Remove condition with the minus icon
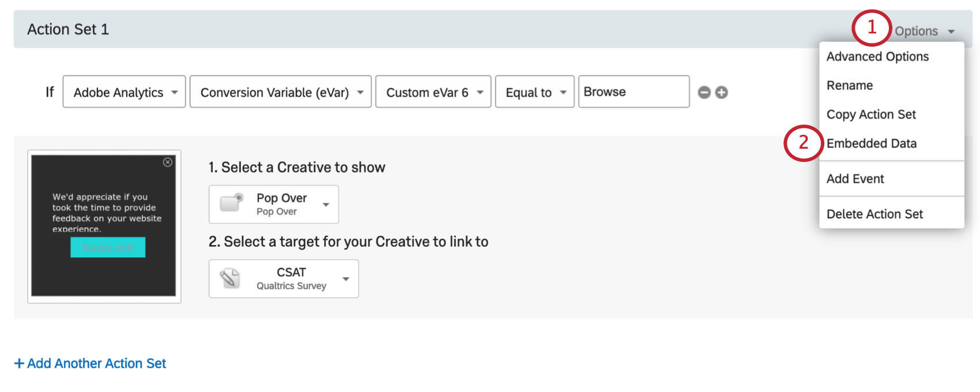The height and width of the screenshot is (392, 980). coord(704,92)
